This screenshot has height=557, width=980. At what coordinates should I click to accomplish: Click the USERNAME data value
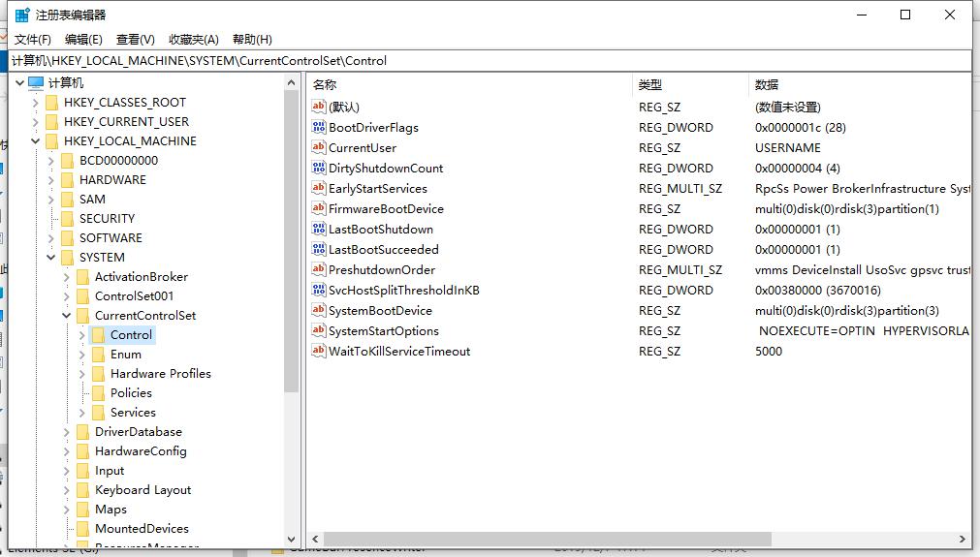pos(787,148)
